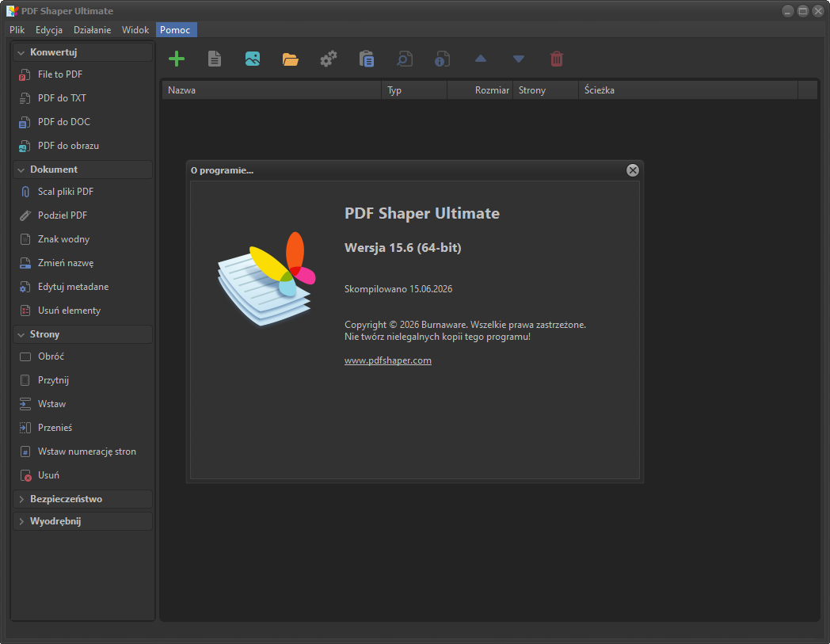Viewport: 830px width, 644px height.
Task: Click the PDF do DOC icon
Action: click(x=25, y=122)
